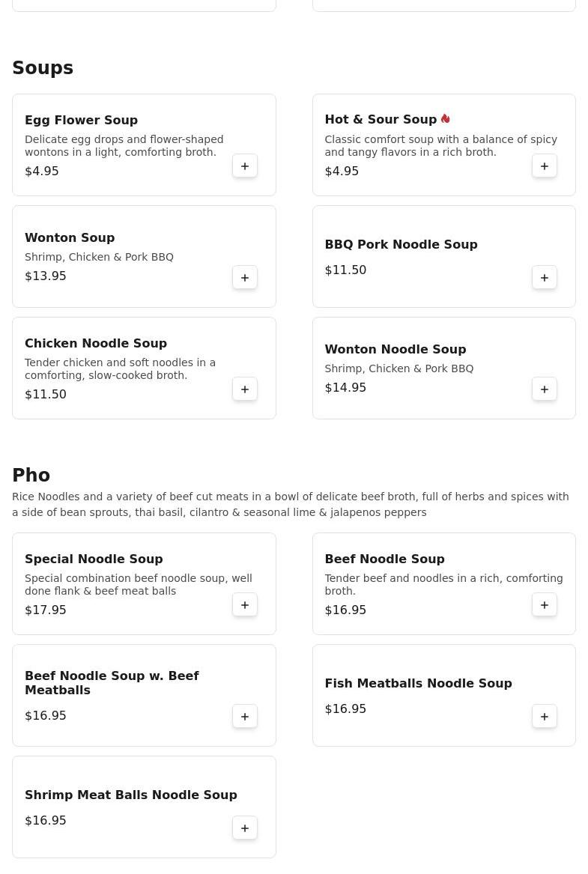Image resolution: width=588 pixels, height=874 pixels.
Task: Add BBQ Pork Noodle Soup via plus
Action: (x=545, y=278)
